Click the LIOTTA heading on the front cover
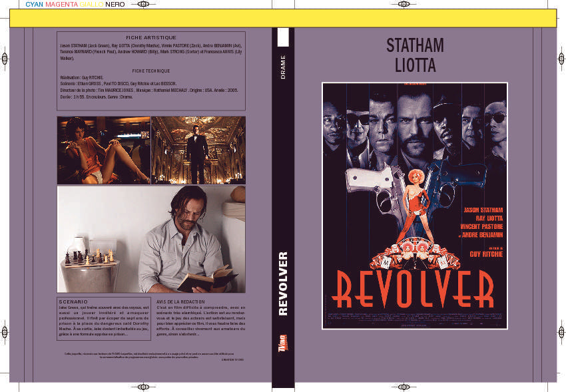The width and height of the screenshot is (566, 392). tap(415, 65)
